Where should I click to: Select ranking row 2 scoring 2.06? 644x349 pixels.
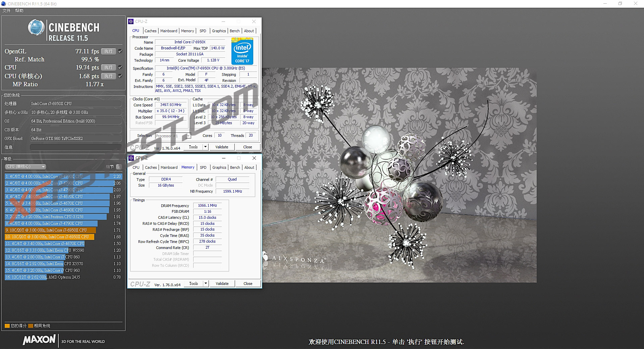[x=63, y=183]
